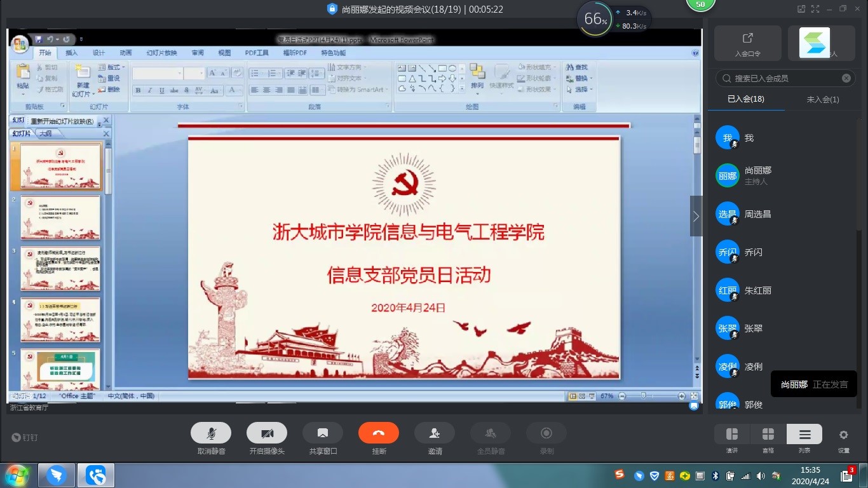Open the font name combo box

coord(158,73)
